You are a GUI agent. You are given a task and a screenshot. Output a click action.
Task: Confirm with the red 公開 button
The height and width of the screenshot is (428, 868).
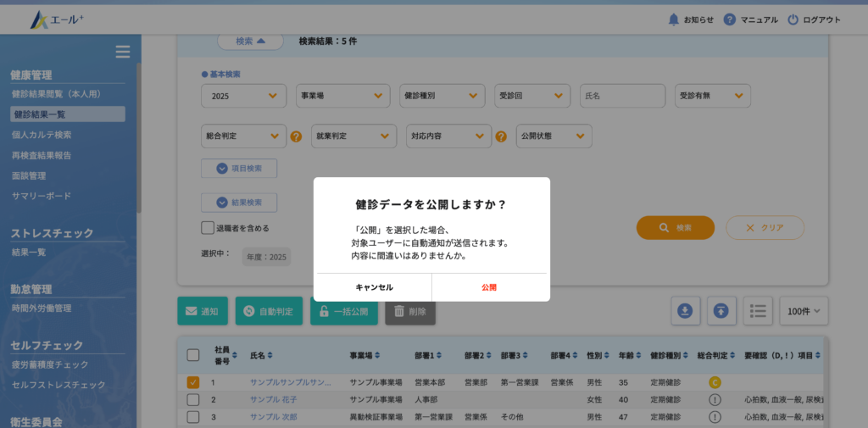tap(489, 287)
